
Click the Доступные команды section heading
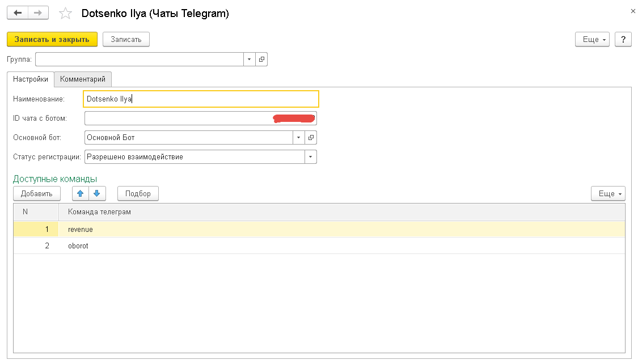55,179
